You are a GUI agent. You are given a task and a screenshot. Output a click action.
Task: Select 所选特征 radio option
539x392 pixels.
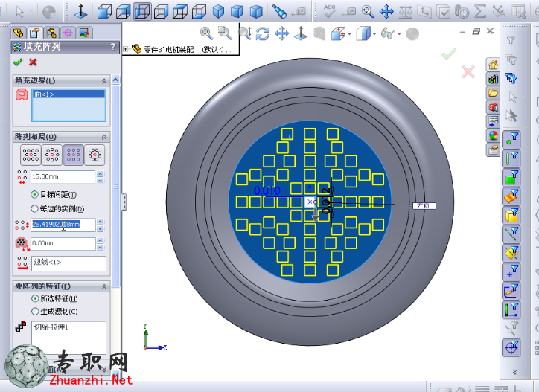pyautogui.click(x=54, y=298)
